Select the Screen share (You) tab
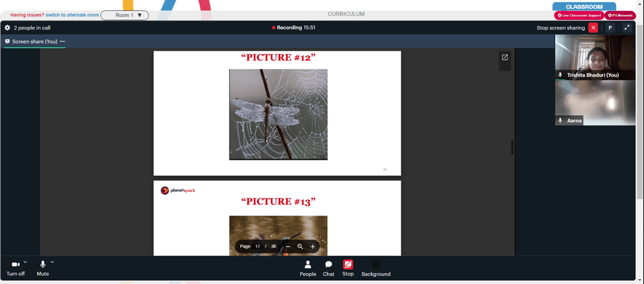The width and height of the screenshot is (644, 284). (x=35, y=41)
